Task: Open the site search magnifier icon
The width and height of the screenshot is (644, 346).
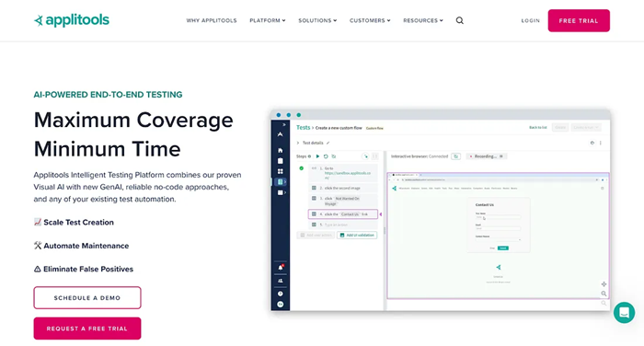Action: [460, 20]
